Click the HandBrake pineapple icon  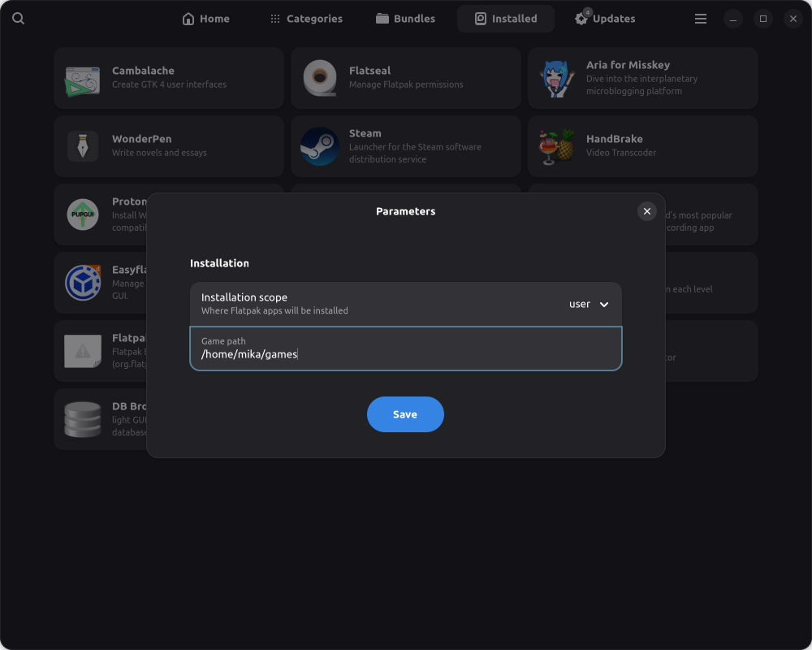click(557, 147)
